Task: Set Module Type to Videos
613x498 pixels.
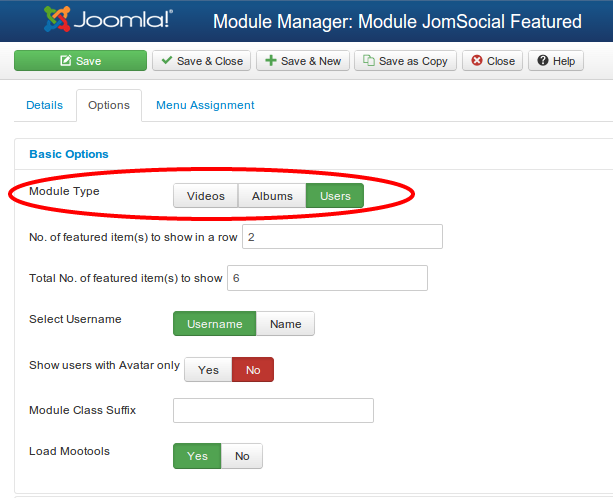Action: point(206,195)
